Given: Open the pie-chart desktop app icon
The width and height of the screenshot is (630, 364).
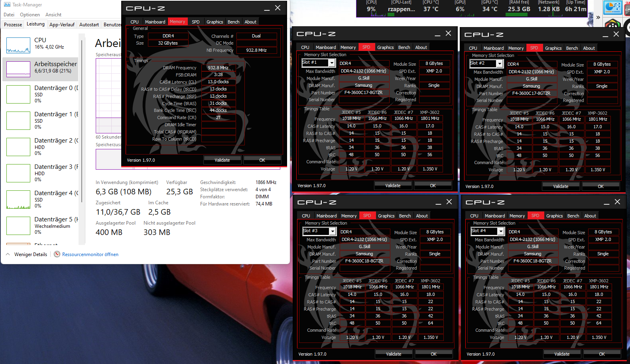Looking at the screenshot, I should coord(612,8).
